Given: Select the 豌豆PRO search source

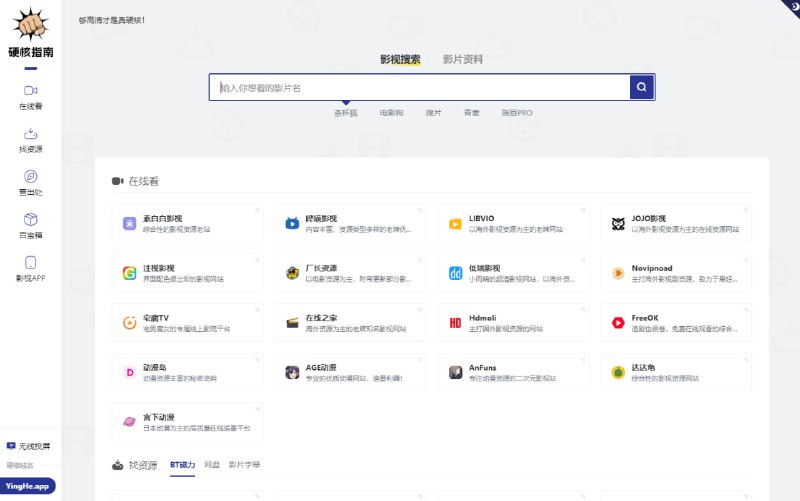Looking at the screenshot, I should [x=518, y=113].
